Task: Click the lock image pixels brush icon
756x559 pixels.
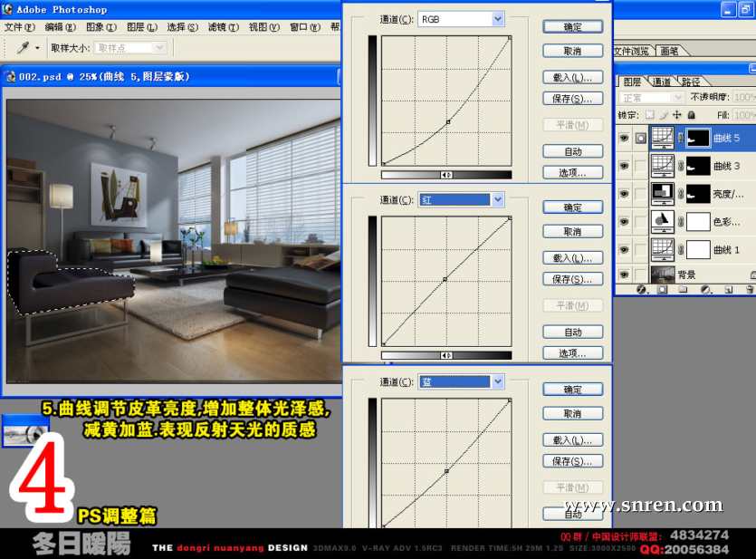Action: click(664, 115)
